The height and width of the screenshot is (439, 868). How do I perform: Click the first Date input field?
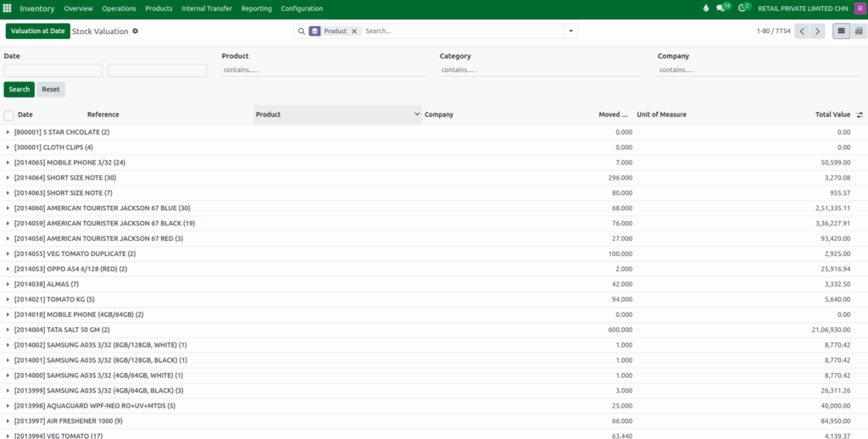pos(53,70)
